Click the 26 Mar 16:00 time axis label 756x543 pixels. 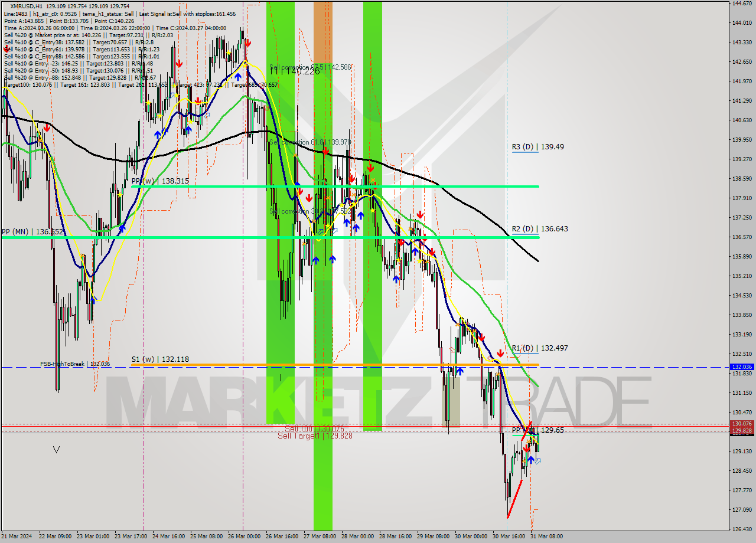tap(282, 537)
